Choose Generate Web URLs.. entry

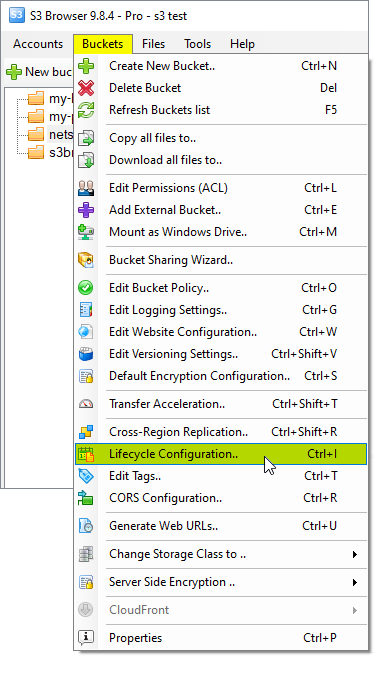221,526
